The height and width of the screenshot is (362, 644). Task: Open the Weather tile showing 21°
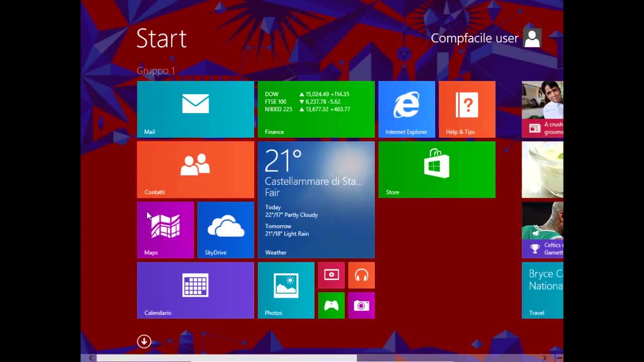pos(316,200)
